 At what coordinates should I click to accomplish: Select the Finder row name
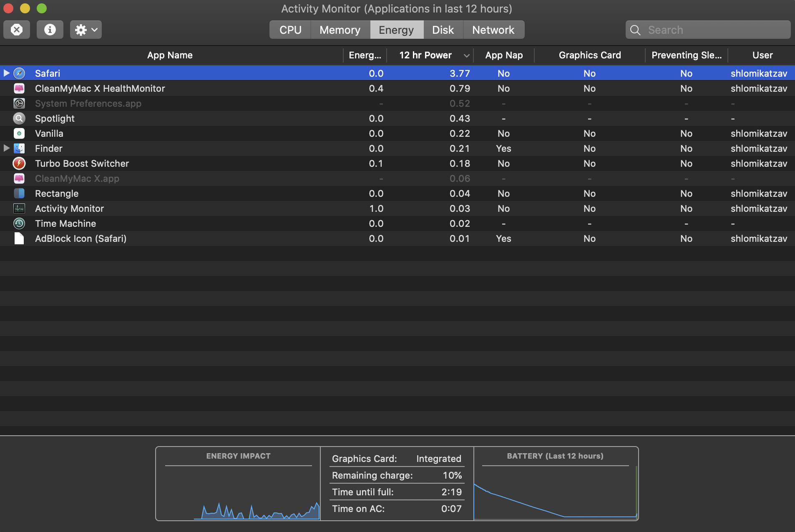coord(49,148)
